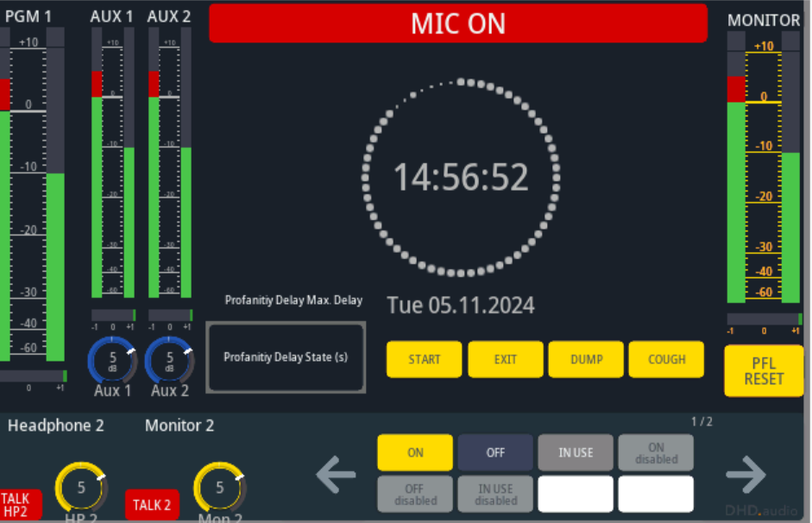812x523 pixels.
Task: Click the Mon 2 monitor volume knob
Action: coord(219,488)
